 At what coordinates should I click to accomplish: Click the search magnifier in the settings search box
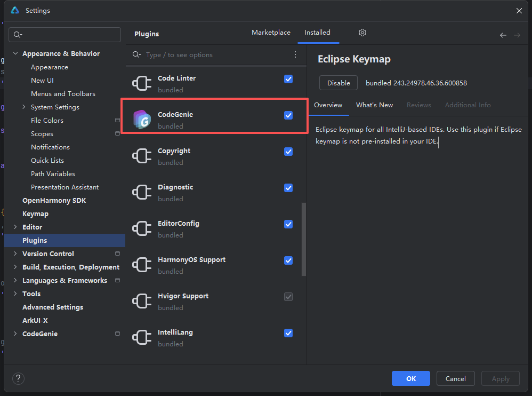(x=18, y=35)
